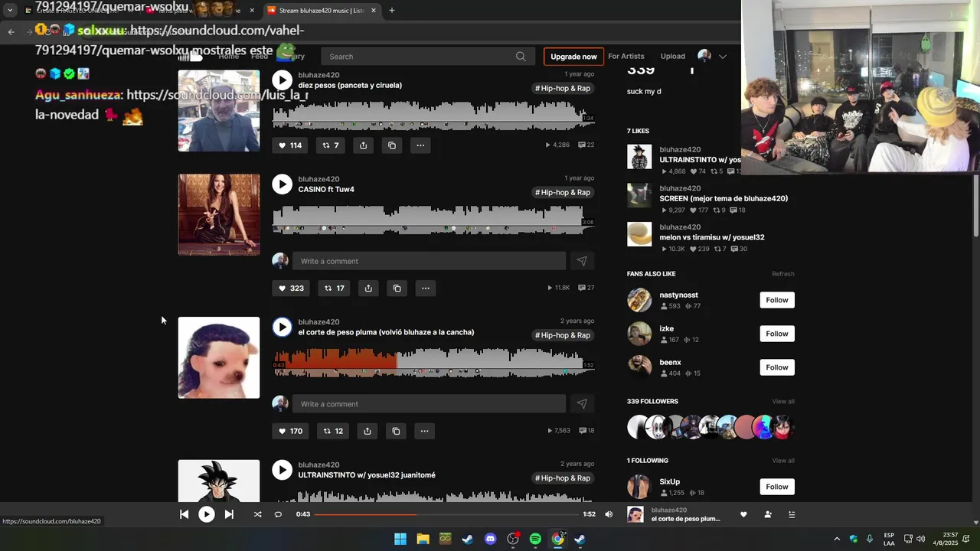Play the track 'diez pesos (panceta y ciruela)'
The width and height of the screenshot is (980, 551).
(282, 80)
